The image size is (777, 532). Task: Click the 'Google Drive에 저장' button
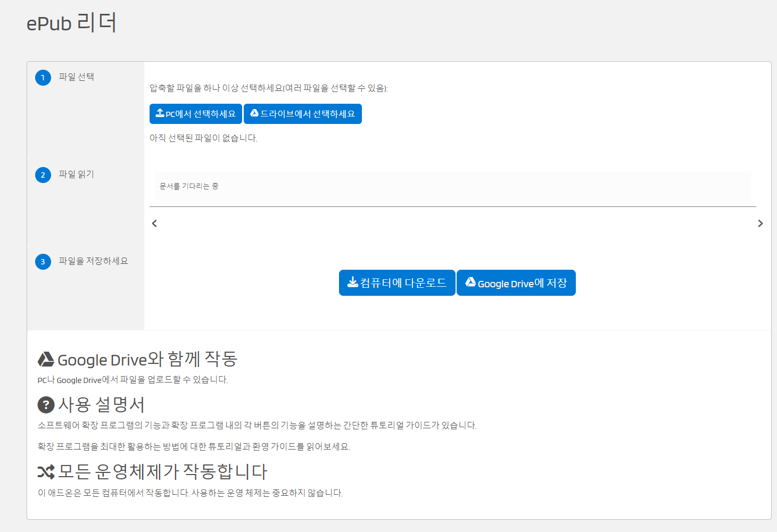(x=516, y=282)
